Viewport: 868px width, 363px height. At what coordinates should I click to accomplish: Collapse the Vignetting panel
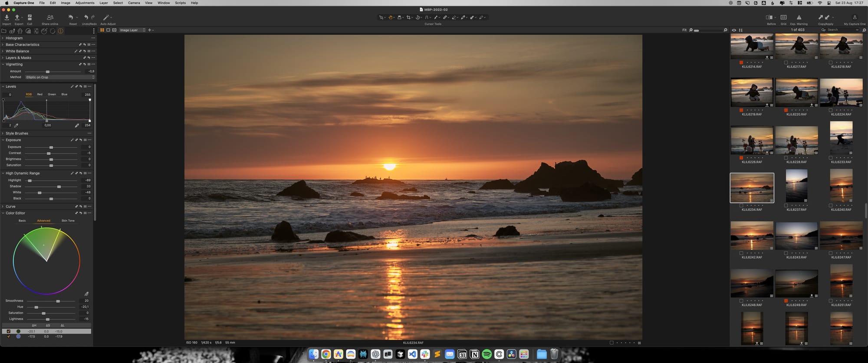(x=3, y=64)
